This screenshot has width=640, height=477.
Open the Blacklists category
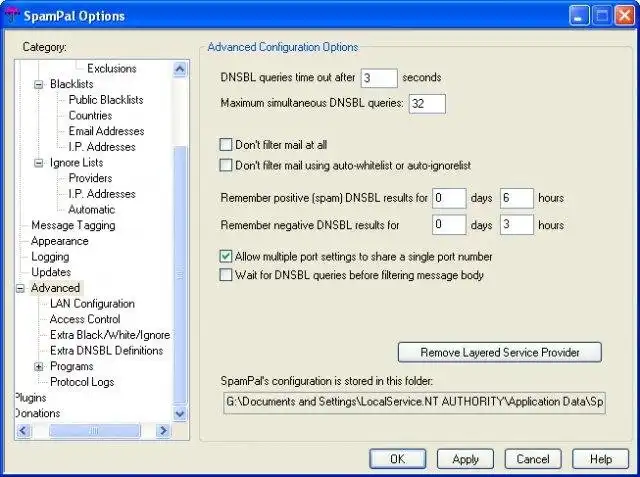click(x=71, y=84)
